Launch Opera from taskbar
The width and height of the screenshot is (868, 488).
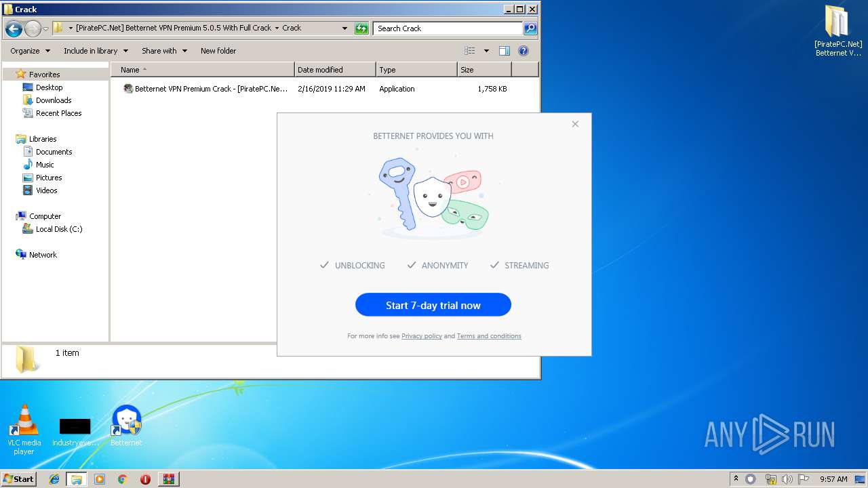tap(145, 479)
